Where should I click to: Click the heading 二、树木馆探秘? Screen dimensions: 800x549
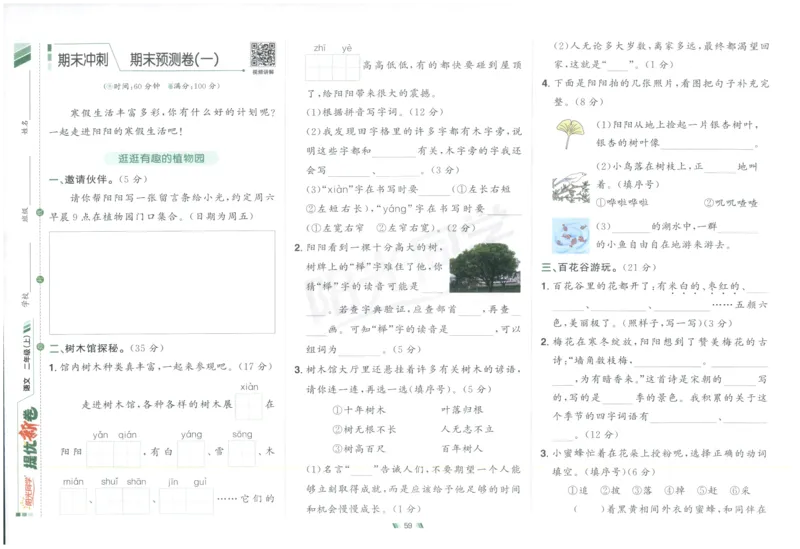pyautogui.click(x=87, y=348)
